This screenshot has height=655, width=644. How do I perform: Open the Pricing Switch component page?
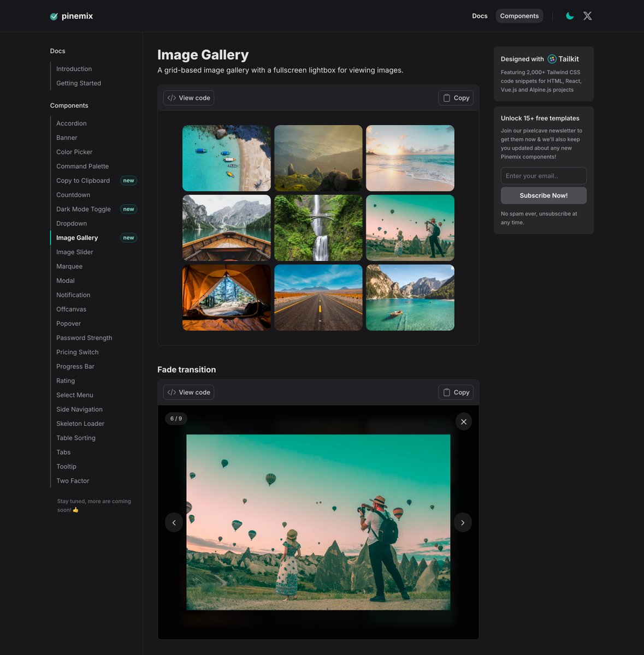(78, 352)
